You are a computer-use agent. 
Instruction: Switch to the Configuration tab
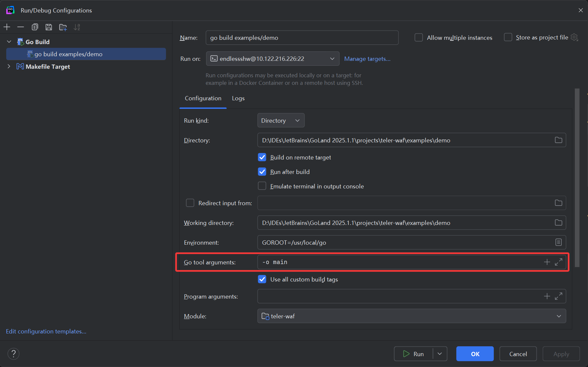click(203, 98)
